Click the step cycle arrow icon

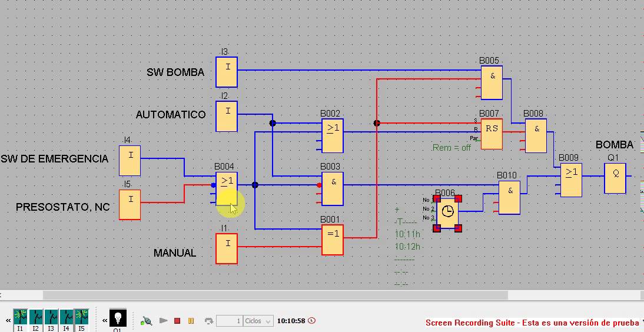click(208, 321)
